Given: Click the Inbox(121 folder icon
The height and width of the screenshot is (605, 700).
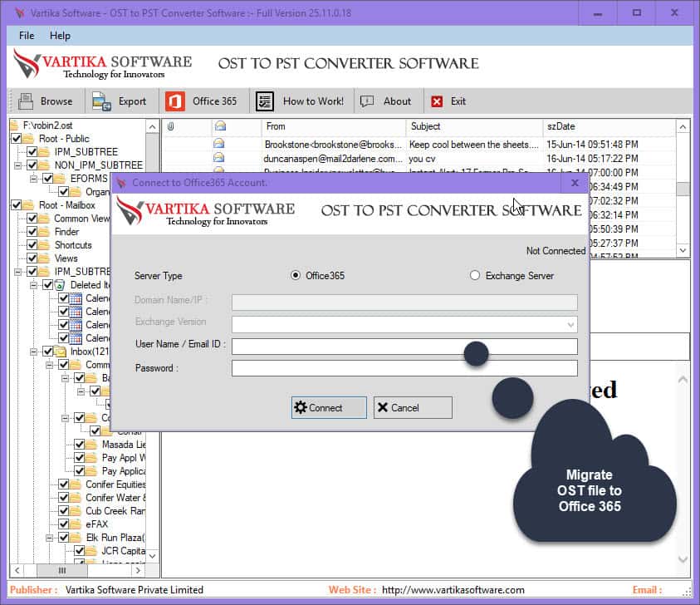Looking at the screenshot, I should click(60, 352).
